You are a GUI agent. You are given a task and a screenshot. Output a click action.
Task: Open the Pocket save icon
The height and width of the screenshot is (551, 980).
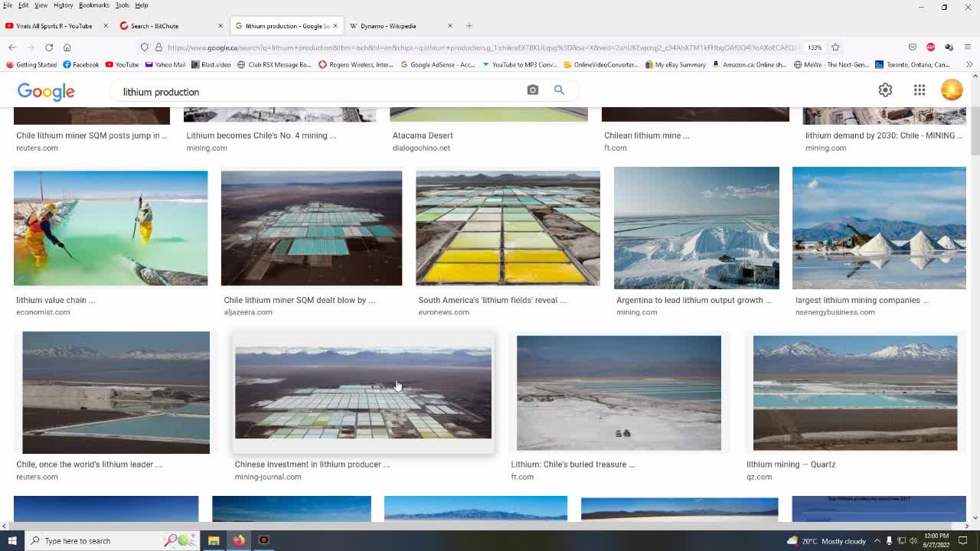[912, 47]
